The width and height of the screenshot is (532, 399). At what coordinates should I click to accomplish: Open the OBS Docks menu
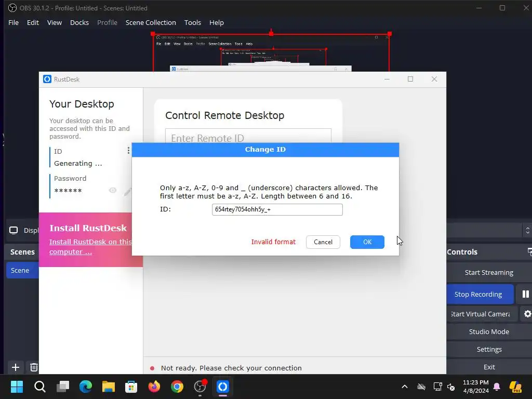click(x=79, y=22)
